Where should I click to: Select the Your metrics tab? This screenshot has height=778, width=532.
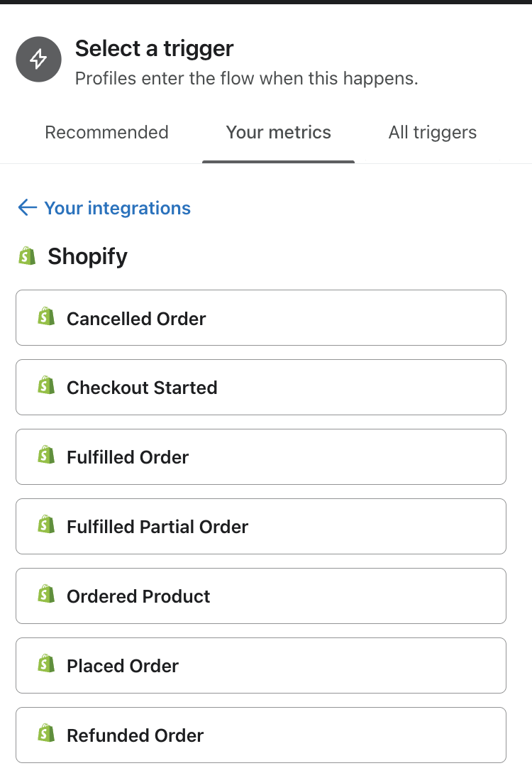click(x=278, y=133)
